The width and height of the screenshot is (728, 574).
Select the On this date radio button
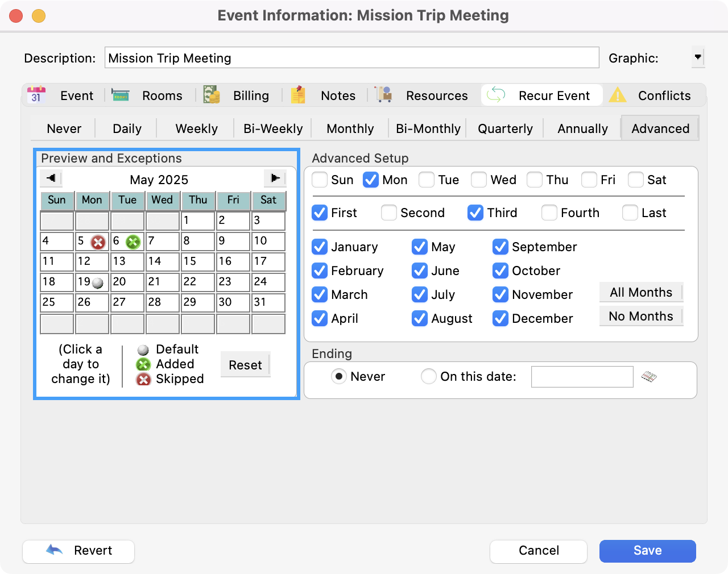click(429, 377)
